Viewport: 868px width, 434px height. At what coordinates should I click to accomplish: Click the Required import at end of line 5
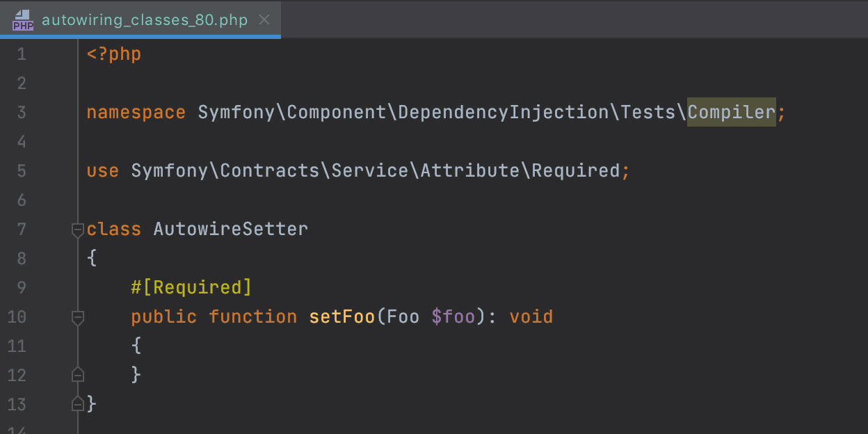point(576,170)
